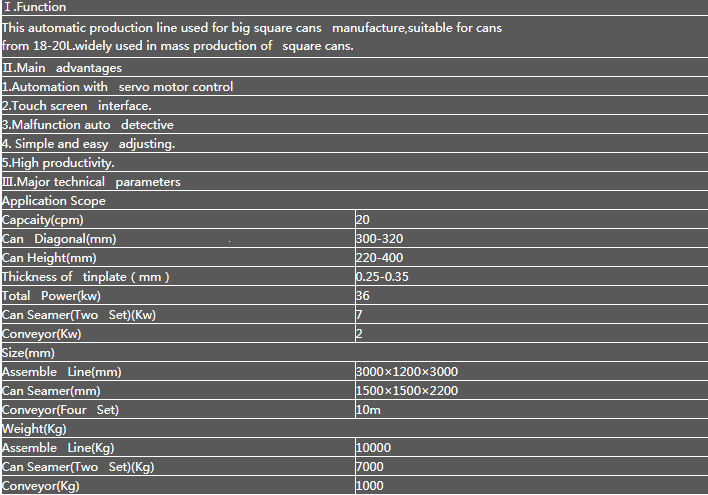The height and width of the screenshot is (495, 708).
Task: Select the 3000×1200×3000 assemble line size
Action: coord(407,371)
